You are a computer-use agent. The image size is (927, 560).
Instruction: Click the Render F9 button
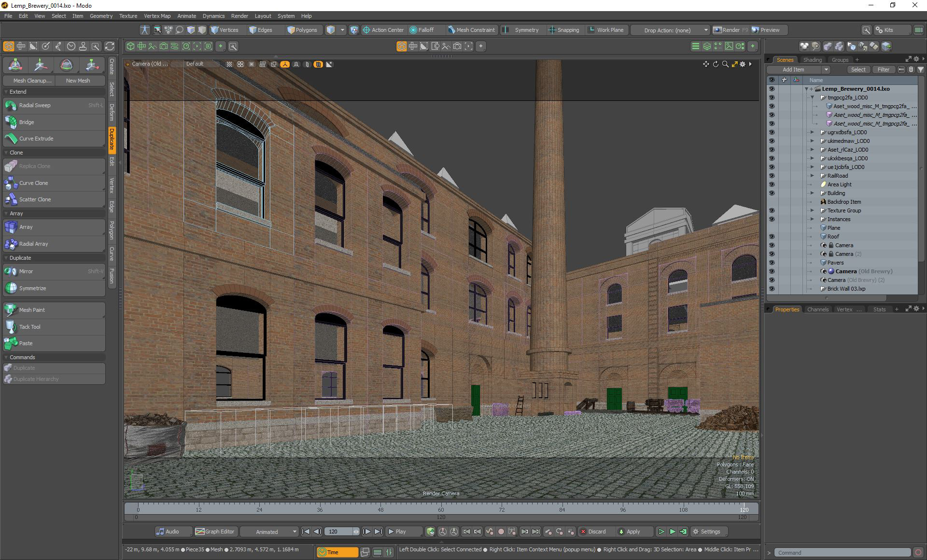[x=730, y=30]
